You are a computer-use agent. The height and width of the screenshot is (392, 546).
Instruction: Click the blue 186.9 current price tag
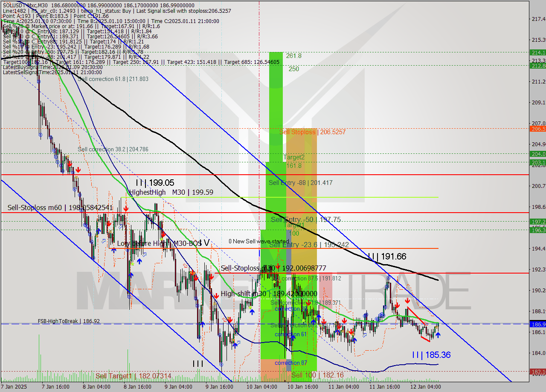coord(537,324)
